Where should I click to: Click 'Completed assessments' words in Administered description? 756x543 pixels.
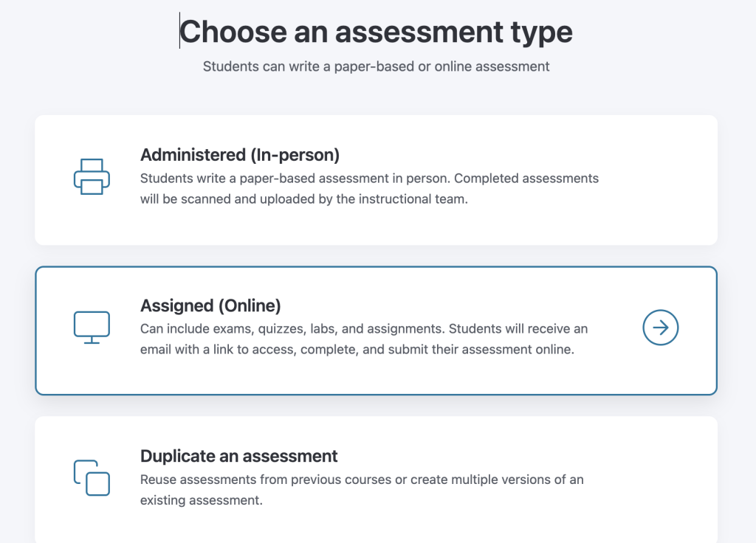click(526, 179)
